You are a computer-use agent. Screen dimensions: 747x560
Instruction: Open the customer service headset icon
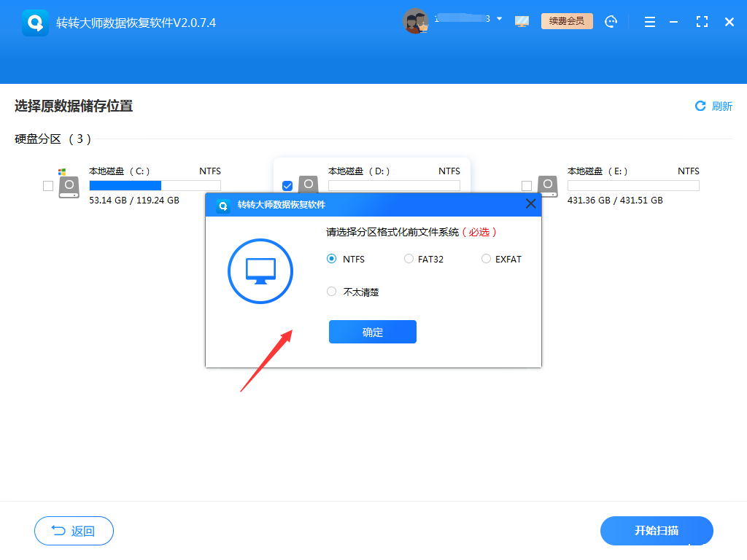[x=611, y=21]
